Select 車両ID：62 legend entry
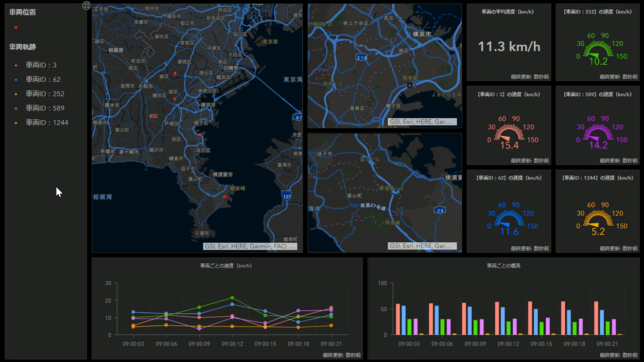Screen dimensions: 644x362 pos(43,79)
